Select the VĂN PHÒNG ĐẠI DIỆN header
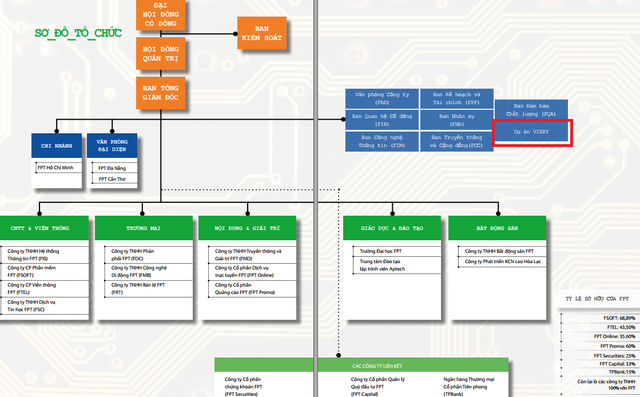640x397 pixels. tap(112, 146)
